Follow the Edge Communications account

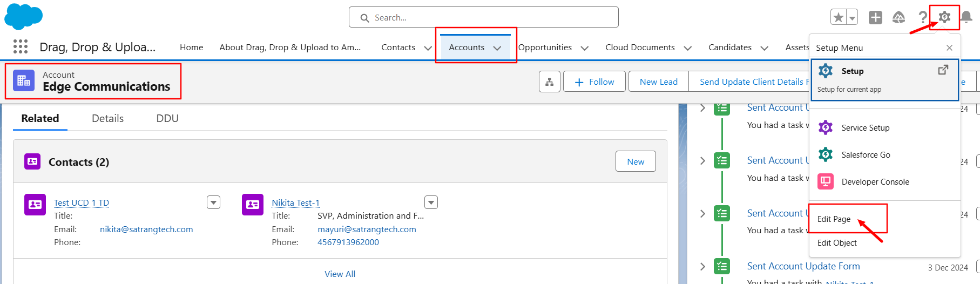594,82
